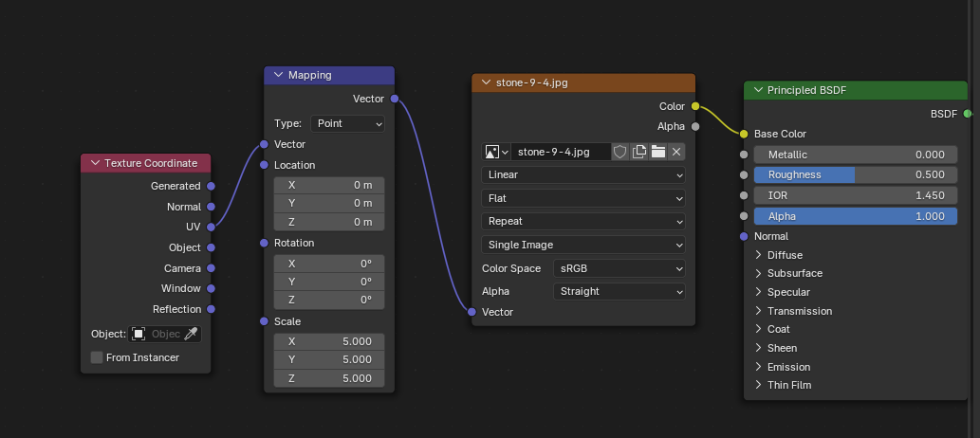Click the Scale Y field
The height and width of the screenshot is (438, 980).
[x=329, y=359]
